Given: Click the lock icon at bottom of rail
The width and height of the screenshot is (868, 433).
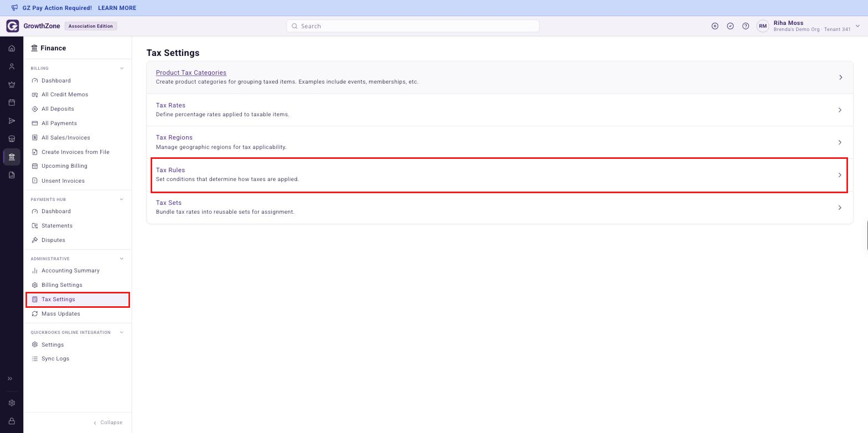Looking at the screenshot, I should (x=12, y=421).
